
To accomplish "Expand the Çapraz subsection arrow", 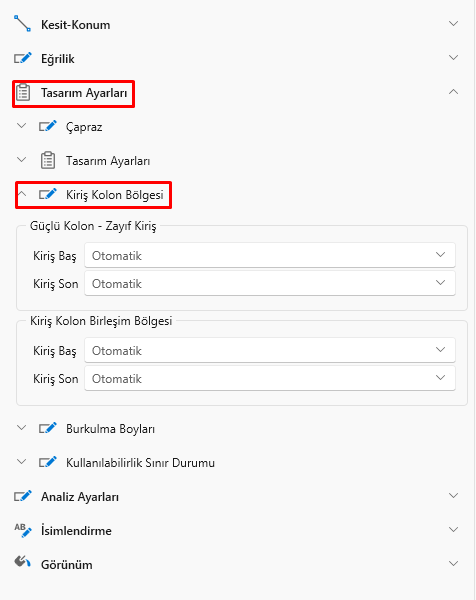I will coord(22,126).
